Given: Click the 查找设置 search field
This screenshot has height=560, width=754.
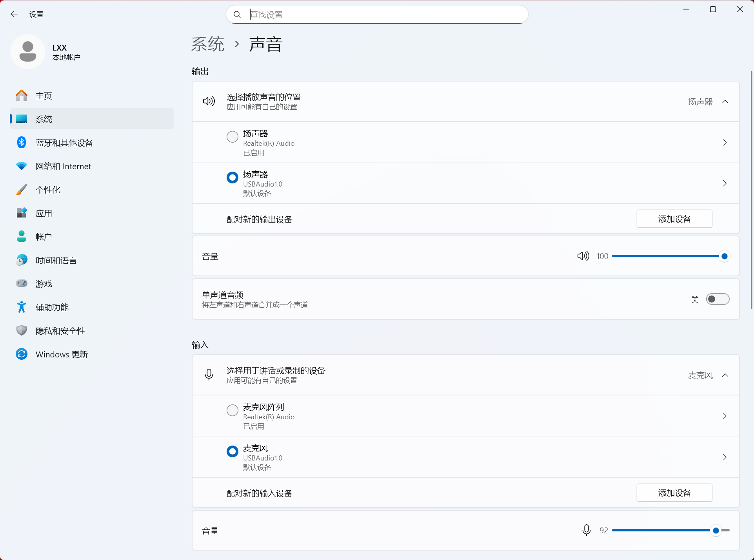Looking at the screenshot, I should 377,14.
